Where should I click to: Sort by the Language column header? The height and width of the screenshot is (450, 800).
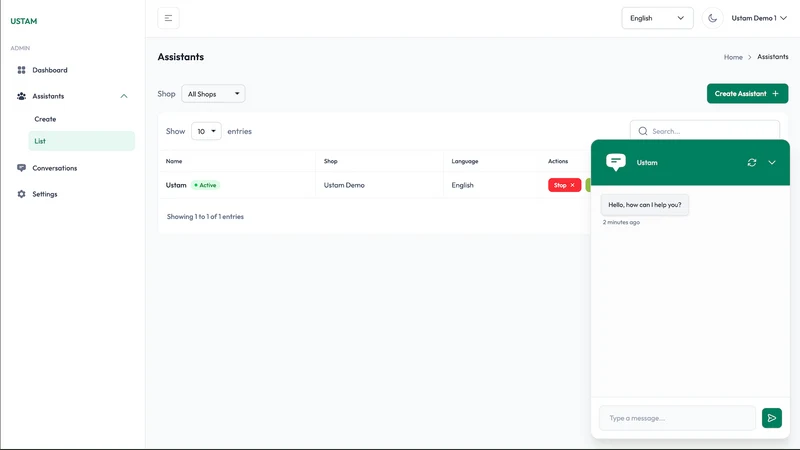(x=465, y=161)
